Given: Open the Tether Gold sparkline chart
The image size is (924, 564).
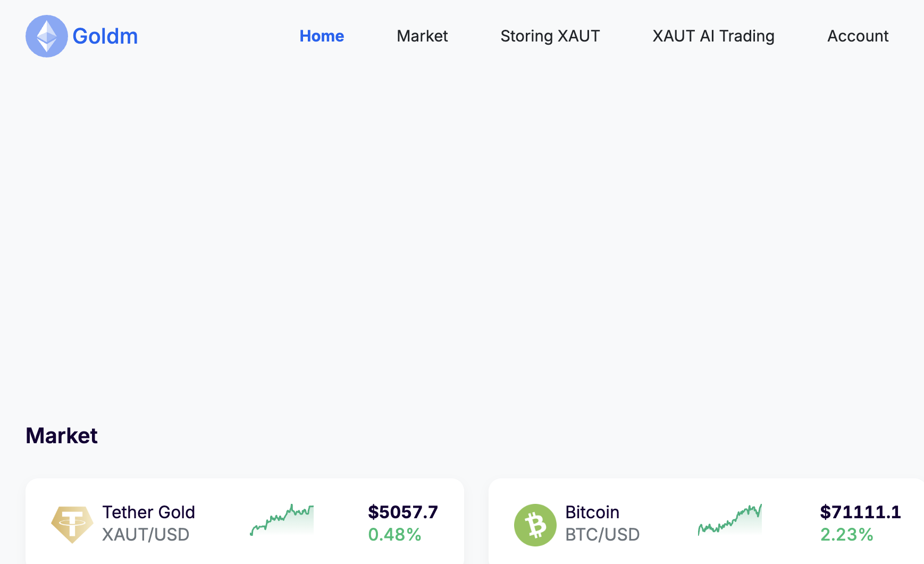Looking at the screenshot, I should point(282,520).
